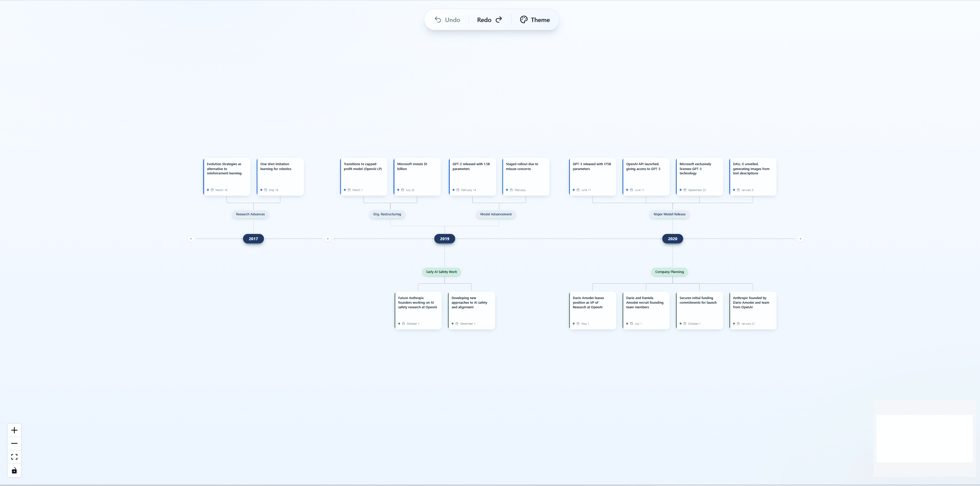
Task: Open the GPT-2 released card
Action: click(472, 177)
